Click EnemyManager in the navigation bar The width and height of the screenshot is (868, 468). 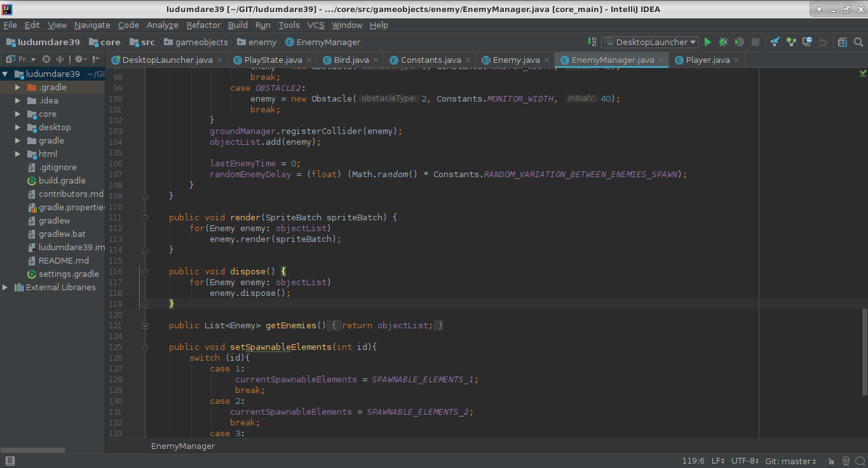[x=323, y=43]
